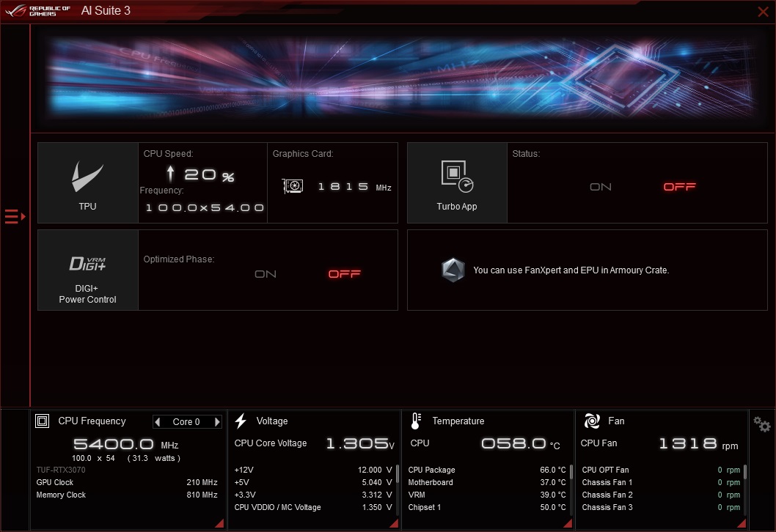Click the Chassis Fan 2 row
This screenshot has height=532, width=776.
[x=661, y=495]
